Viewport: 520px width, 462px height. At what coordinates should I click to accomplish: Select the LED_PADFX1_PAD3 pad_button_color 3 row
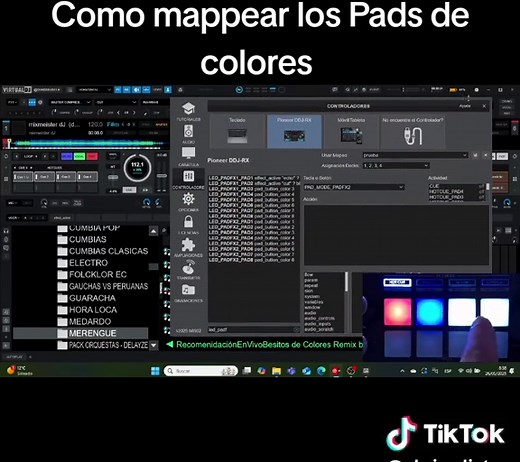pos(254,189)
